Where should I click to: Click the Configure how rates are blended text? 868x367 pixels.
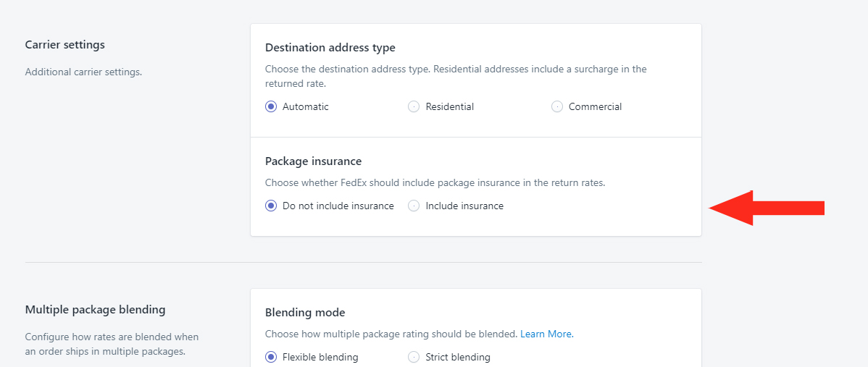point(112,344)
